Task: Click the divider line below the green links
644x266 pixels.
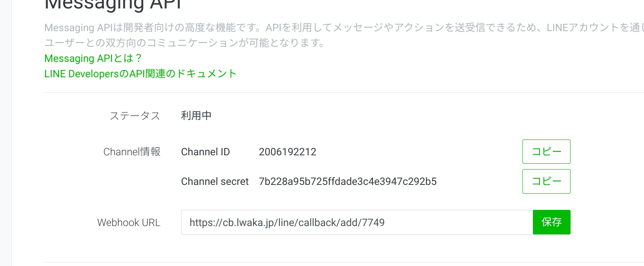Action: pos(344,92)
